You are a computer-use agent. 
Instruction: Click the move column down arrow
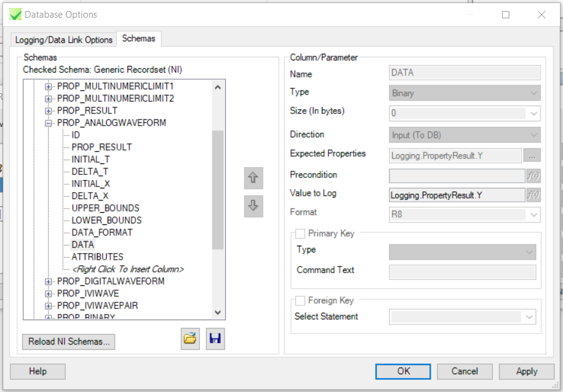[x=253, y=205]
